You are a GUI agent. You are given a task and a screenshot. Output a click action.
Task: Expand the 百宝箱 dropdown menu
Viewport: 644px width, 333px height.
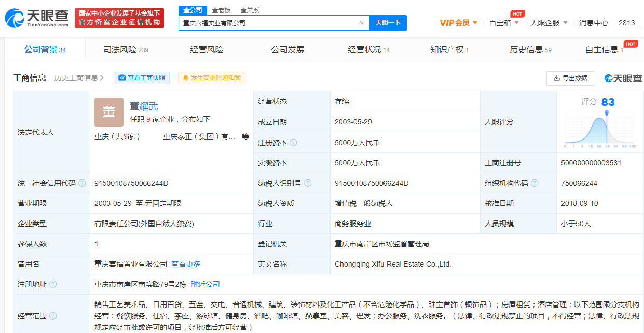click(503, 23)
